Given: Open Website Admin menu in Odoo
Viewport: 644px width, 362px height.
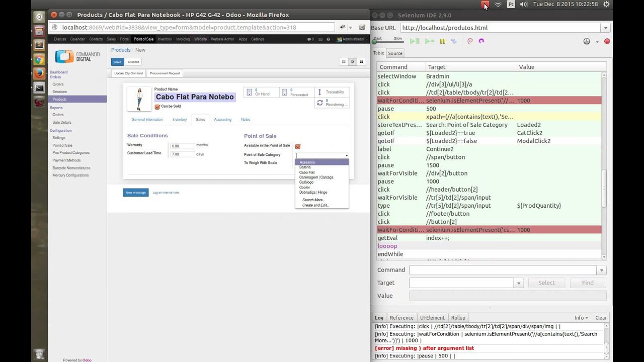Looking at the screenshot, I should coord(222,39).
